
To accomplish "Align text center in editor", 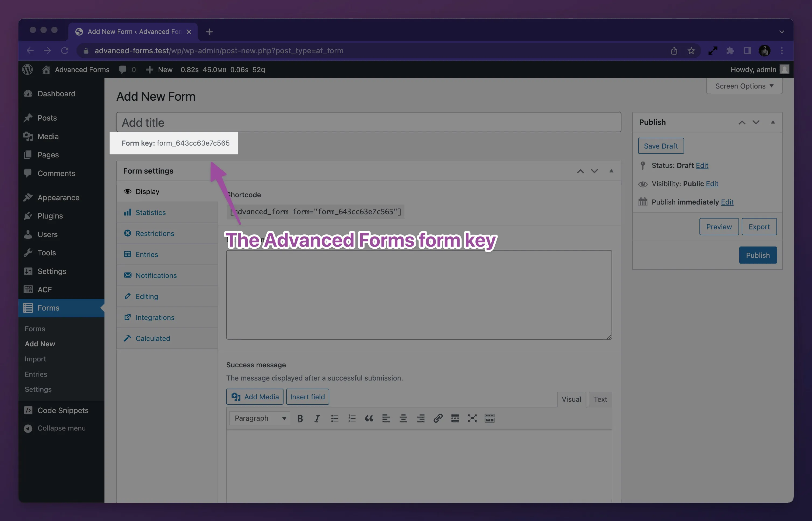I will click(404, 418).
